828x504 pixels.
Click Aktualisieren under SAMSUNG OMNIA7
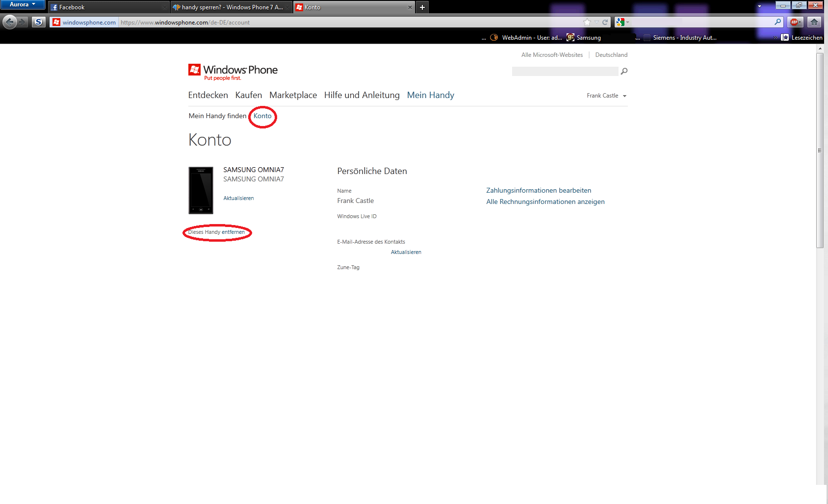coord(238,198)
